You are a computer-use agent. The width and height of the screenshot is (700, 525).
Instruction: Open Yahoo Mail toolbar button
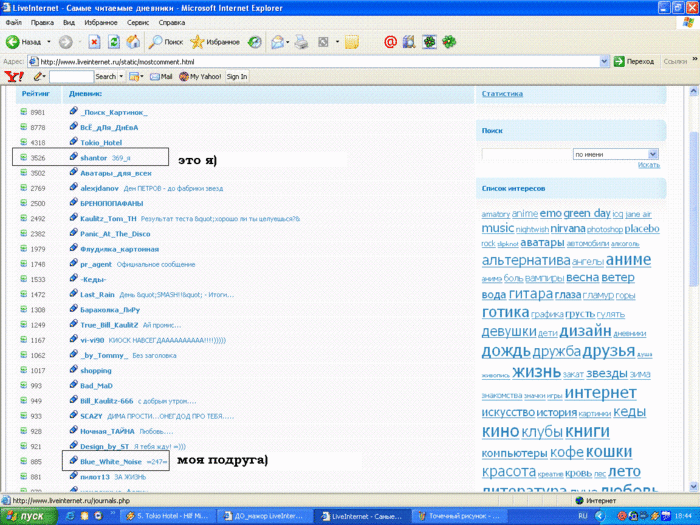click(161, 76)
